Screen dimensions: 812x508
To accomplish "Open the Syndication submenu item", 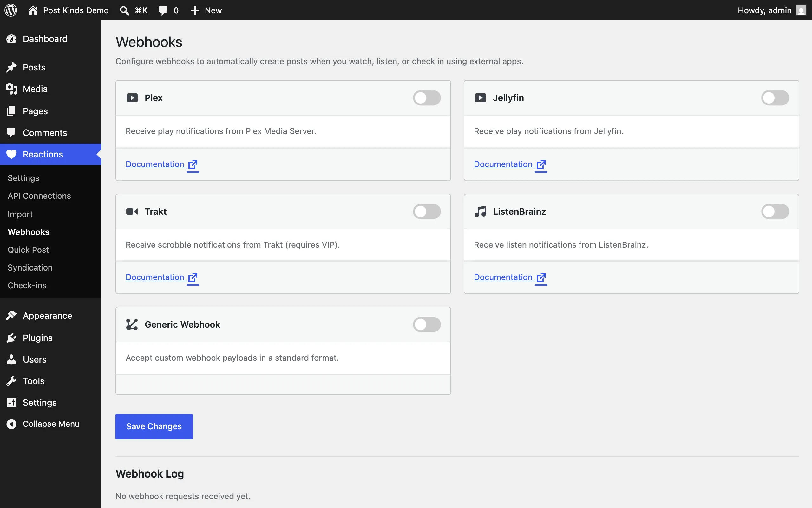I will [30, 267].
